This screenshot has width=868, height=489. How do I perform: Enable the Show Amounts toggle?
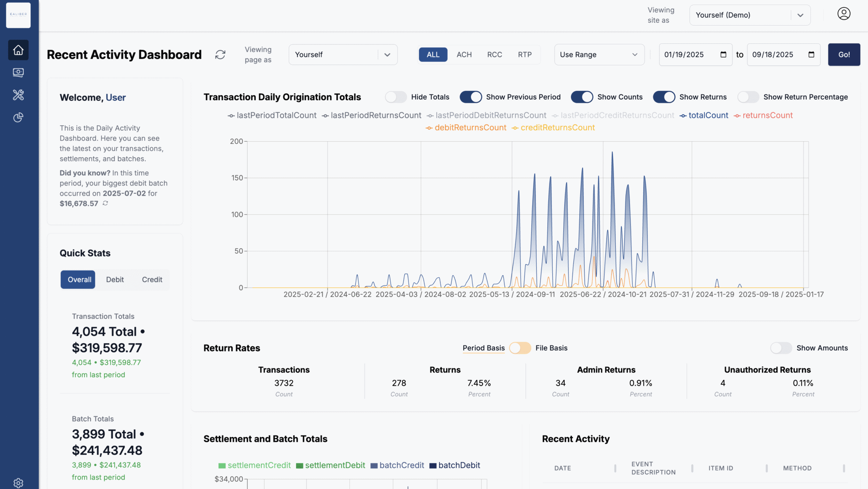[x=781, y=348]
